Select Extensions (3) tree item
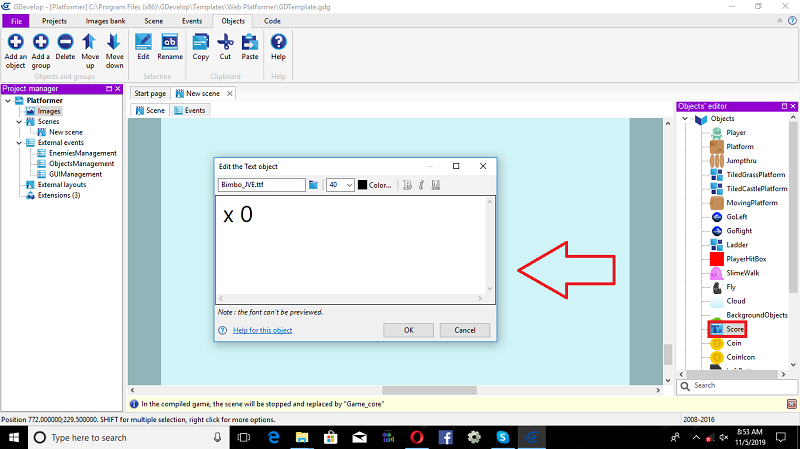This screenshot has height=449, width=800. [59, 195]
